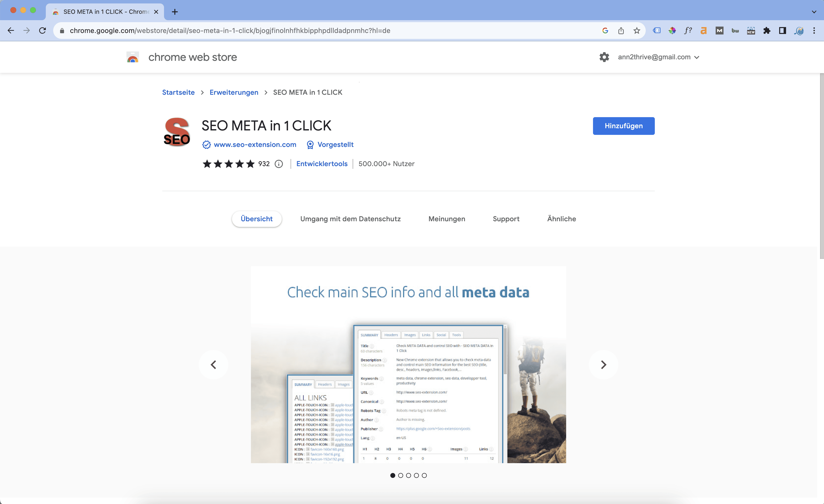
Task: Open the first blue extension icon in the toolbar
Action: pyautogui.click(x=657, y=31)
